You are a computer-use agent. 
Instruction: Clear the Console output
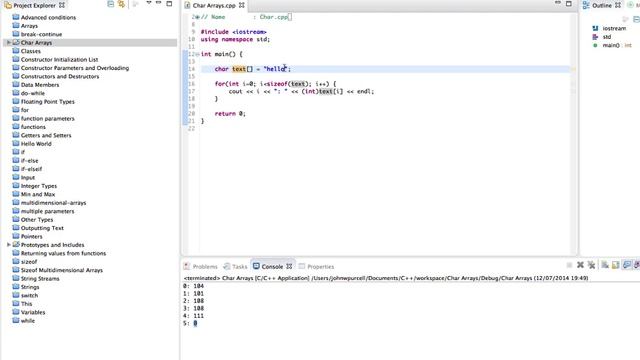coord(605,265)
